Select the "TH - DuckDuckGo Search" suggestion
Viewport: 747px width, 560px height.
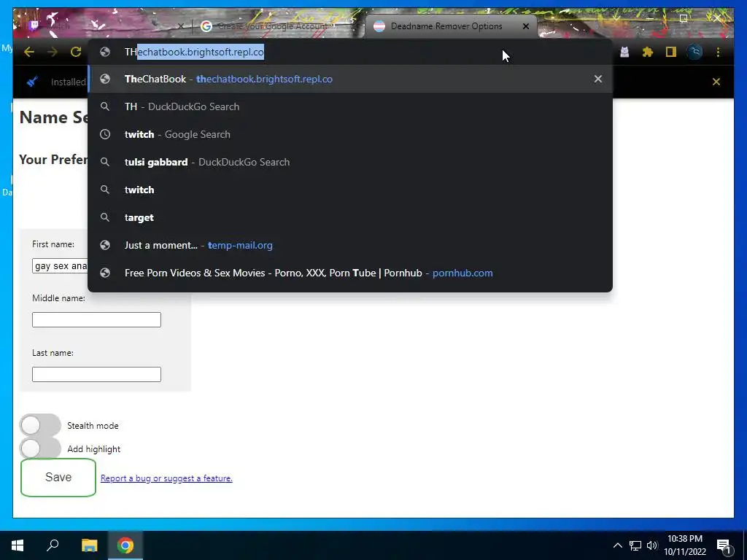[x=350, y=106]
